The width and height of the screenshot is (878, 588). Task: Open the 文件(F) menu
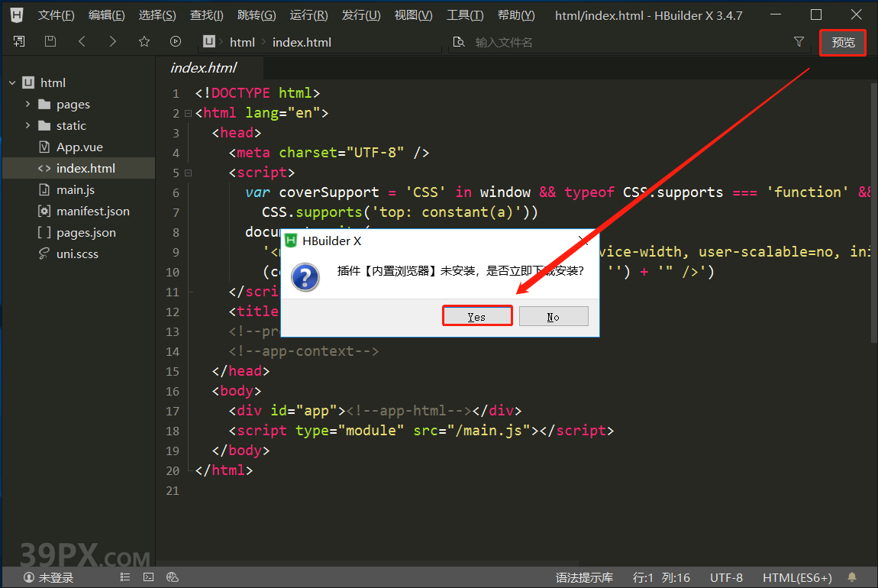[56, 15]
